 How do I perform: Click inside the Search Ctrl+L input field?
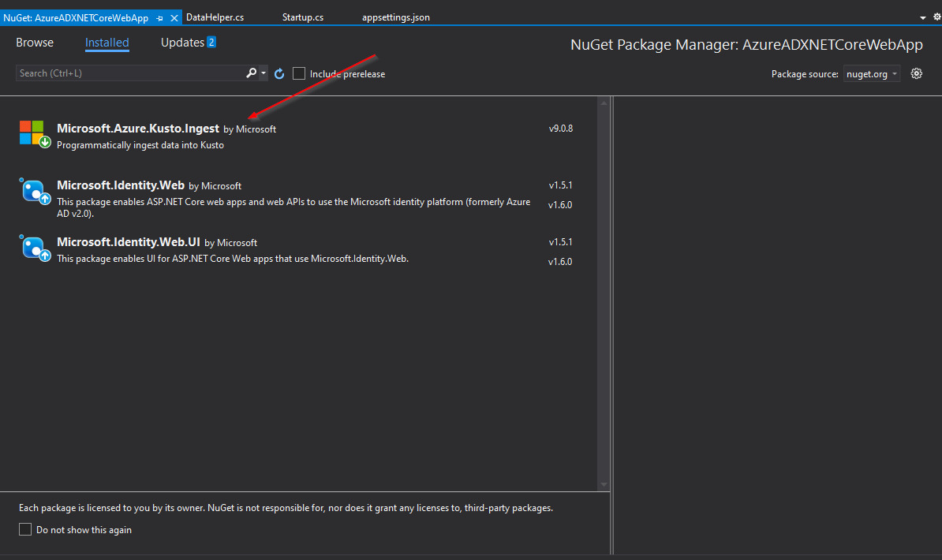click(x=126, y=73)
